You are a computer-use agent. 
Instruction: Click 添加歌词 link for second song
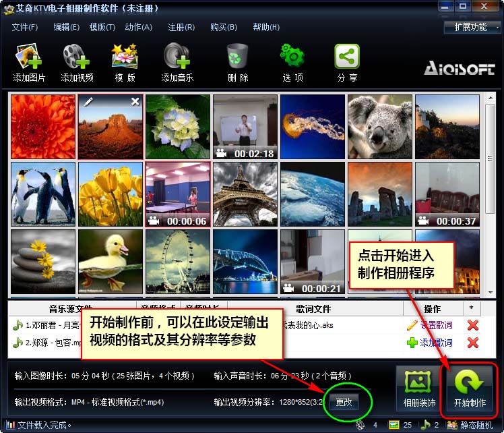[x=430, y=343]
